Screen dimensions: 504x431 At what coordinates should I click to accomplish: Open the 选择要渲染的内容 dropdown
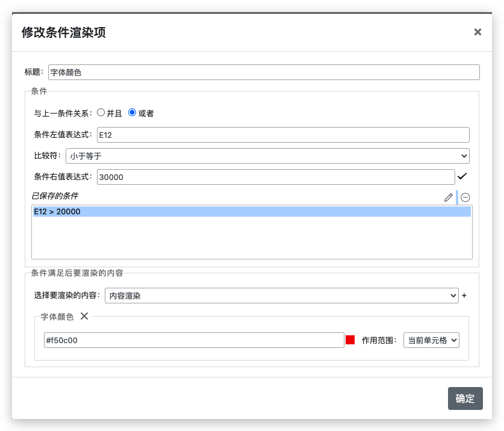(x=282, y=296)
